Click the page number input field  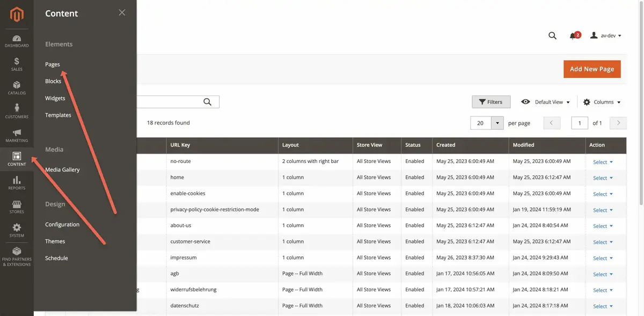580,123
